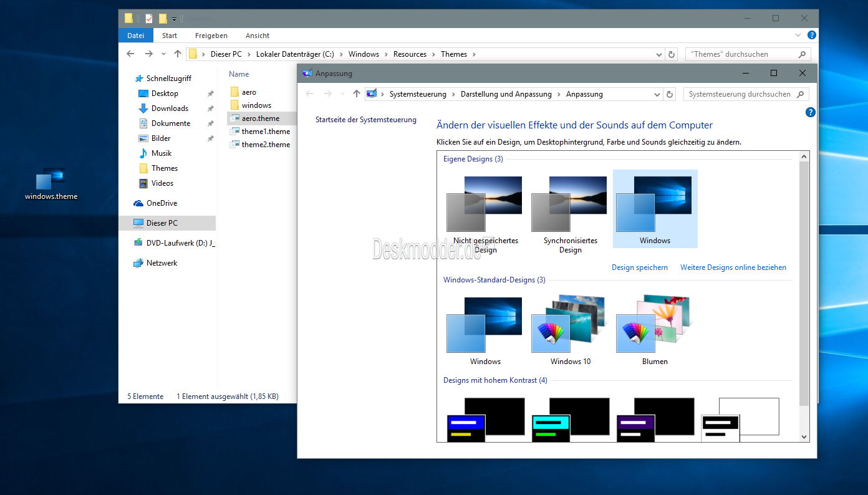Select Windows theme under Eigene Designs

tap(655, 209)
